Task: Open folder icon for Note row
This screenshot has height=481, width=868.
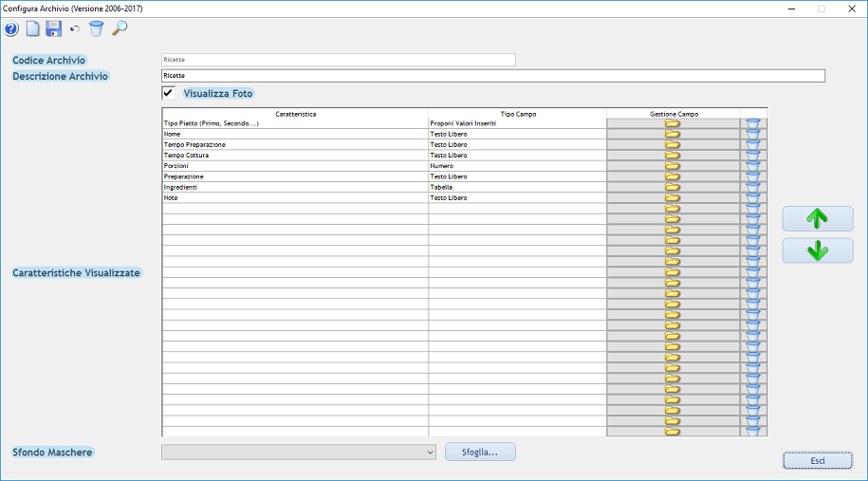Action: pyautogui.click(x=673, y=197)
